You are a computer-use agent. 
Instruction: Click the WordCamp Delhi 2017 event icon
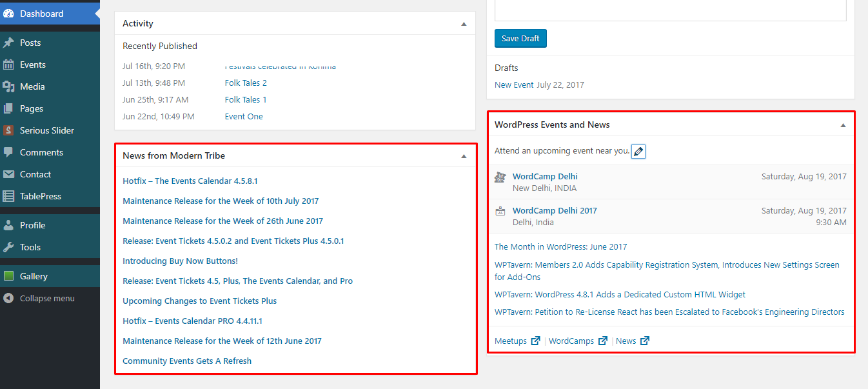(x=500, y=211)
